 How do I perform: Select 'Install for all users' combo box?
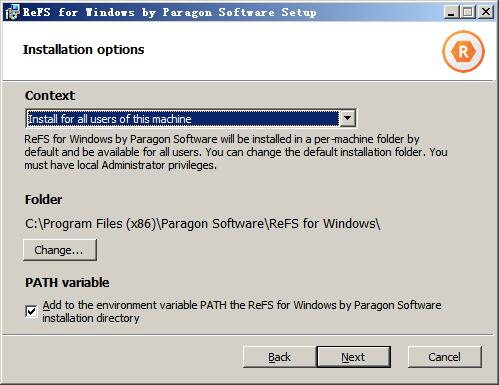(191, 118)
